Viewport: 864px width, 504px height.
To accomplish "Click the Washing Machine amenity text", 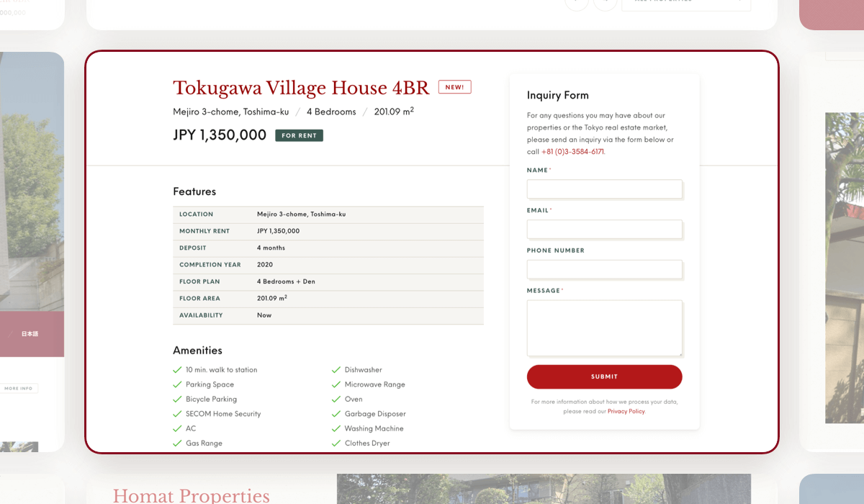I will 374,428.
